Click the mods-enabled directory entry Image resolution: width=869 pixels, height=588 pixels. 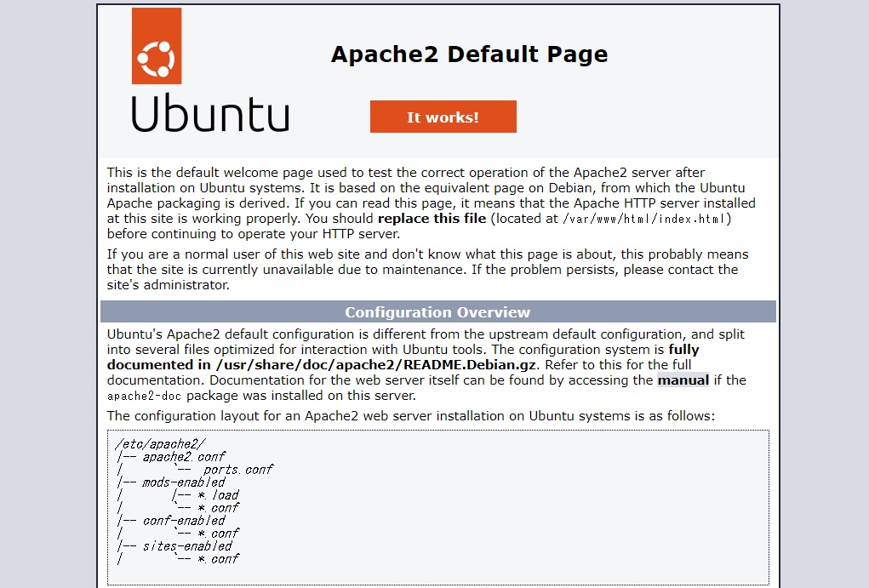(x=183, y=482)
